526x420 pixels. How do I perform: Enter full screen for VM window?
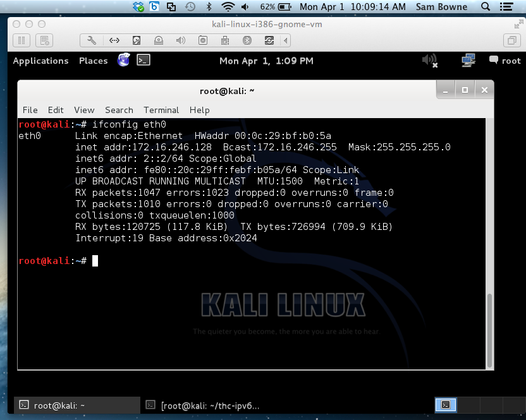(x=518, y=24)
